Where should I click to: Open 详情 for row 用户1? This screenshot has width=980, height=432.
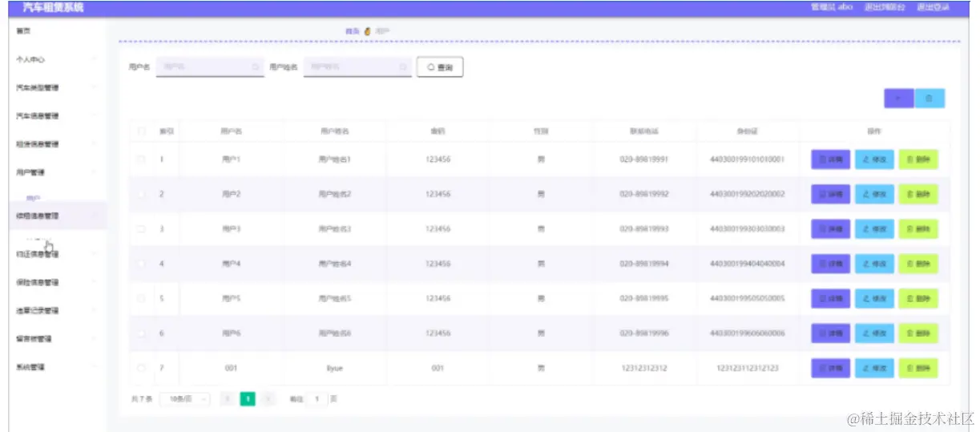[x=831, y=159]
